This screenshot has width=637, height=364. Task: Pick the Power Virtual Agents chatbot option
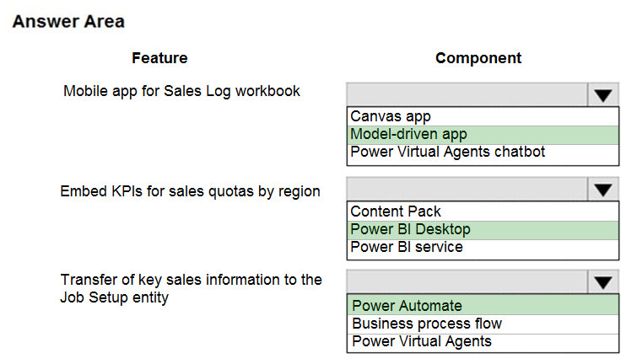click(x=483, y=153)
